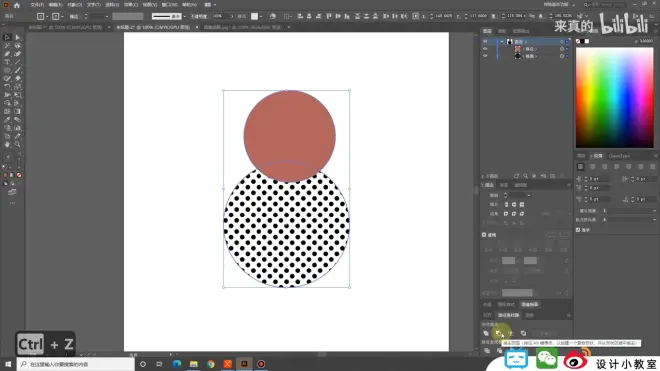Select the Selection tool (black arrow)
660x371 pixels.
pos(7,37)
